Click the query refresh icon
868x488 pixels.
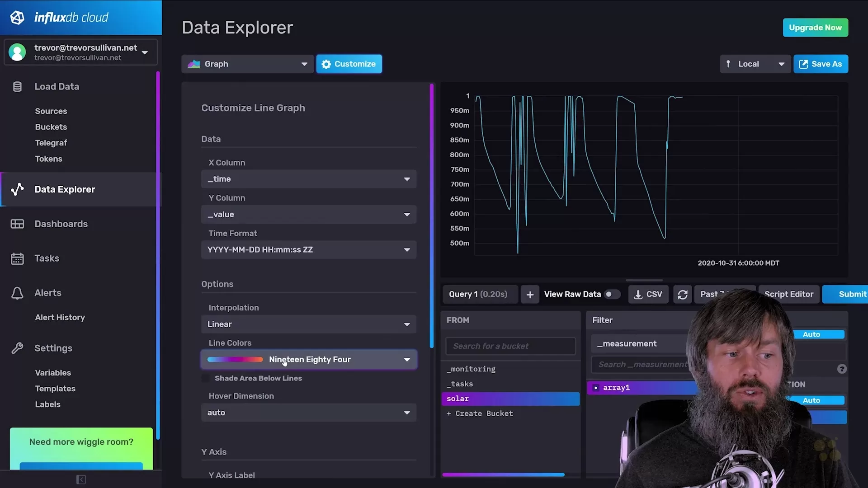683,294
